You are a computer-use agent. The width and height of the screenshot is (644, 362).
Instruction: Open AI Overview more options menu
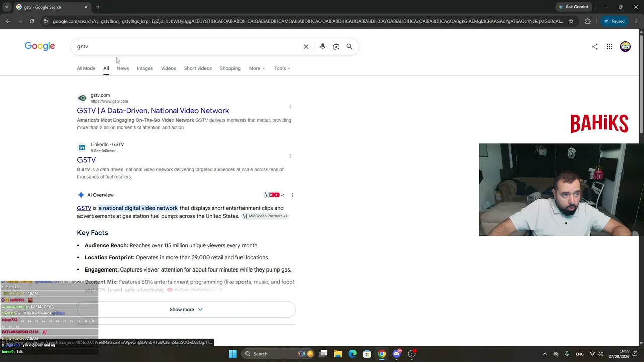(293, 195)
